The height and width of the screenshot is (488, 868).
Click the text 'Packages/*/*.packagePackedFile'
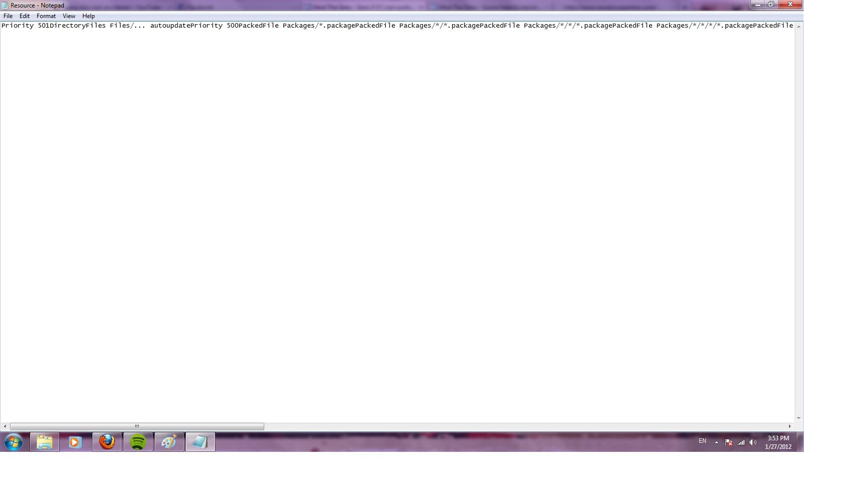(x=460, y=26)
